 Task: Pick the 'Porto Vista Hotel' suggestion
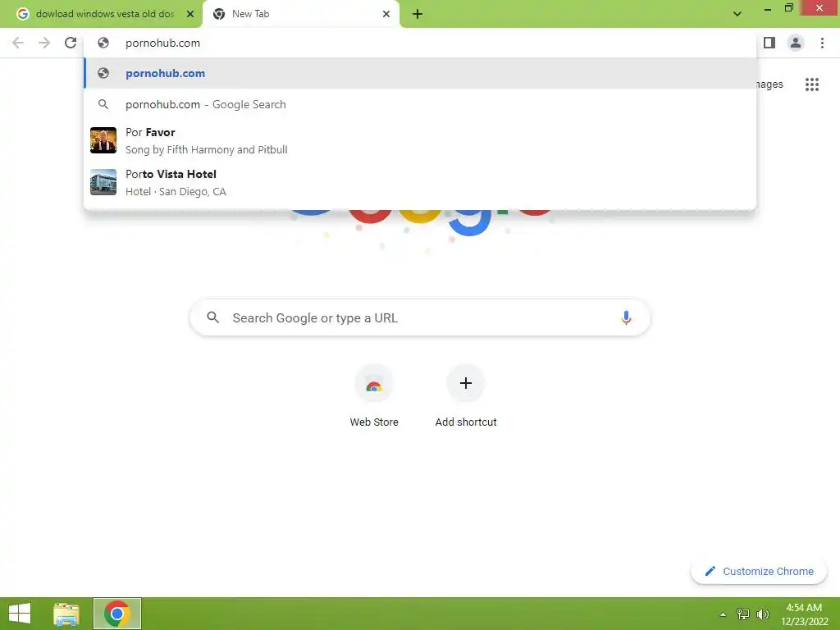click(x=420, y=182)
